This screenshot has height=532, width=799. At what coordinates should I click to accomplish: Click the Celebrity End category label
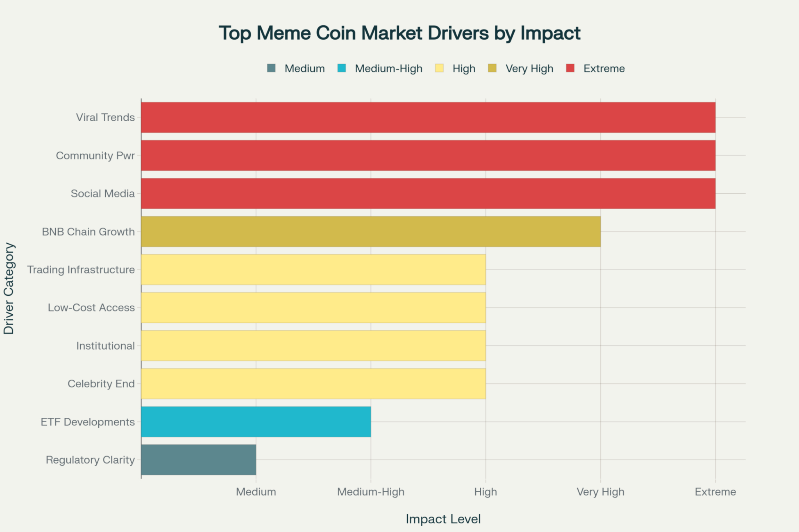(x=101, y=384)
